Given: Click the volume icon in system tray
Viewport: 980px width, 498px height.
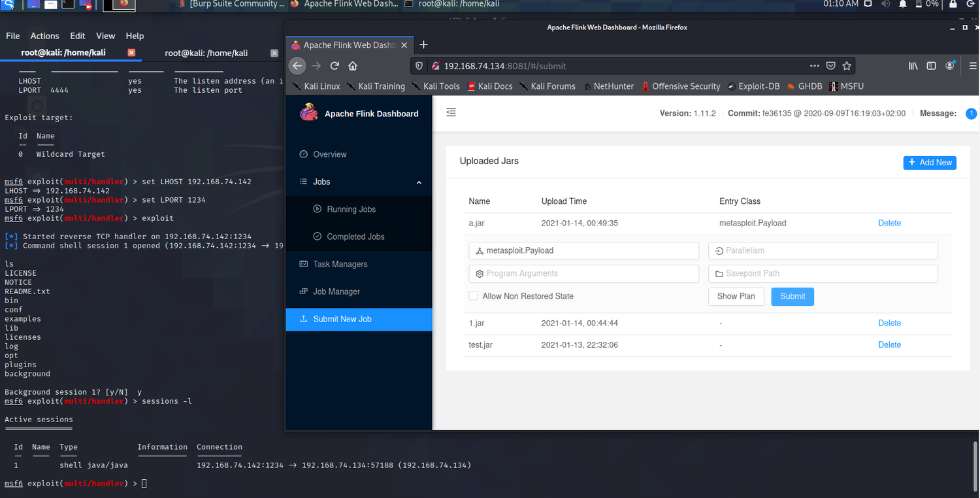Looking at the screenshot, I should tap(885, 4).
